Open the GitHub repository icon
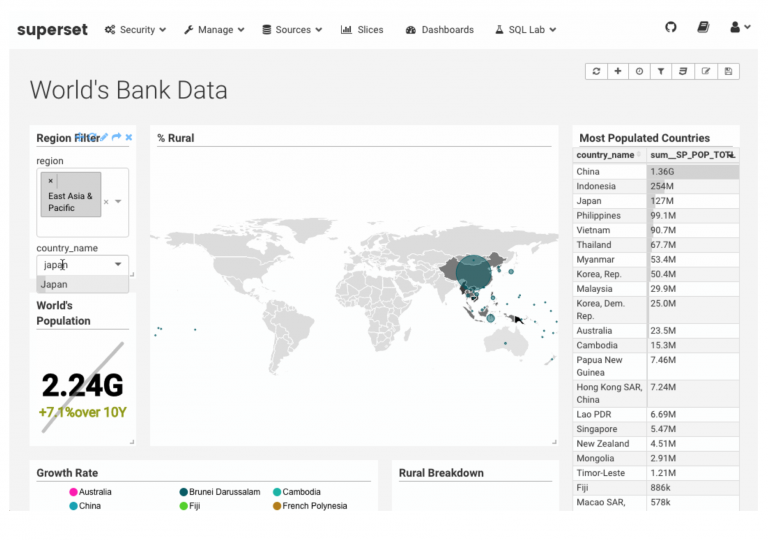Image resolution: width=768 pixels, height=540 pixels. pos(671,28)
